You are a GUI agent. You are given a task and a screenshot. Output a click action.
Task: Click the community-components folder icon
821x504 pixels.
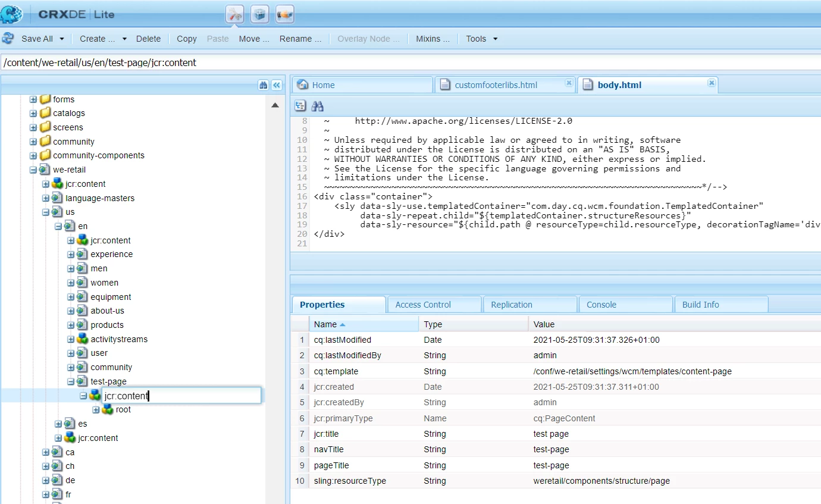(x=45, y=155)
